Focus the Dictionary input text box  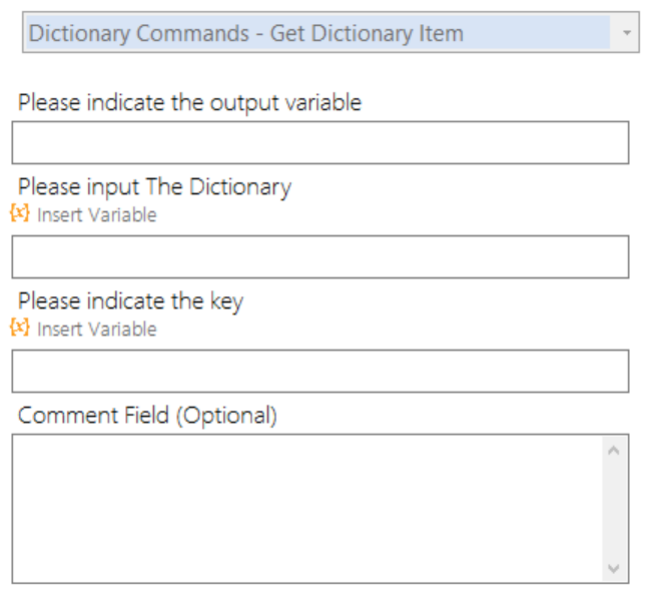[x=320, y=257]
